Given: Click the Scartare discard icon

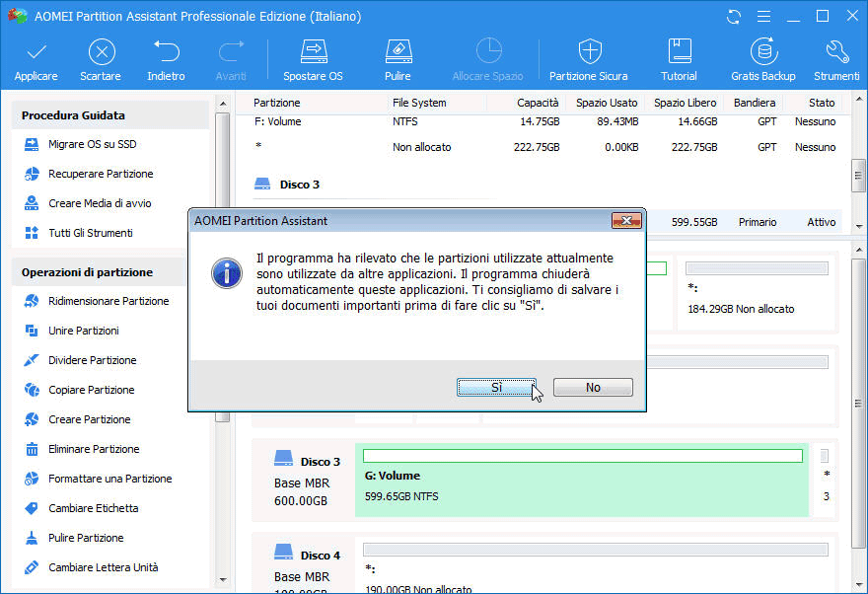Looking at the screenshot, I should click(102, 52).
